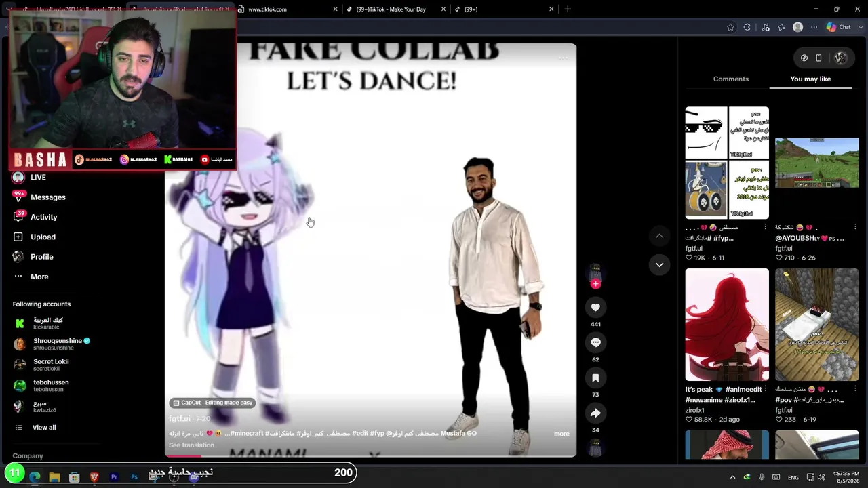Open the sunglasses meme suggested video
Viewport: 868px width, 488px height.
point(727,163)
